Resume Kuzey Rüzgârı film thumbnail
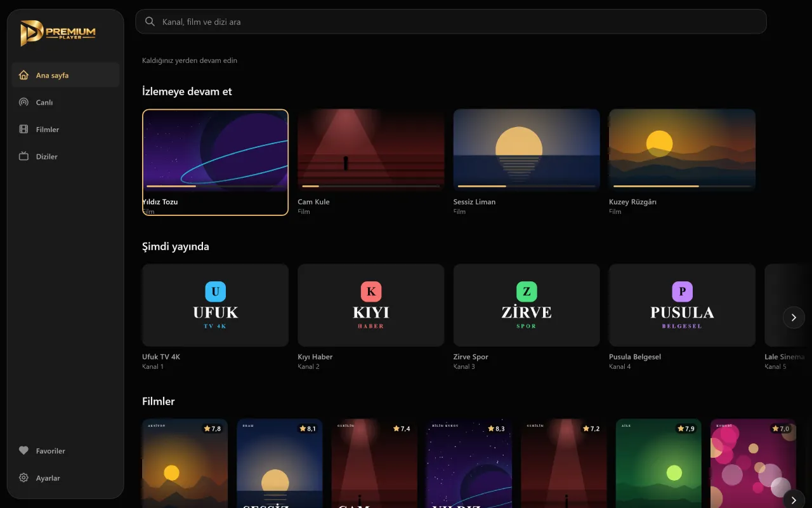The image size is (812, 508). click(682, 150)
